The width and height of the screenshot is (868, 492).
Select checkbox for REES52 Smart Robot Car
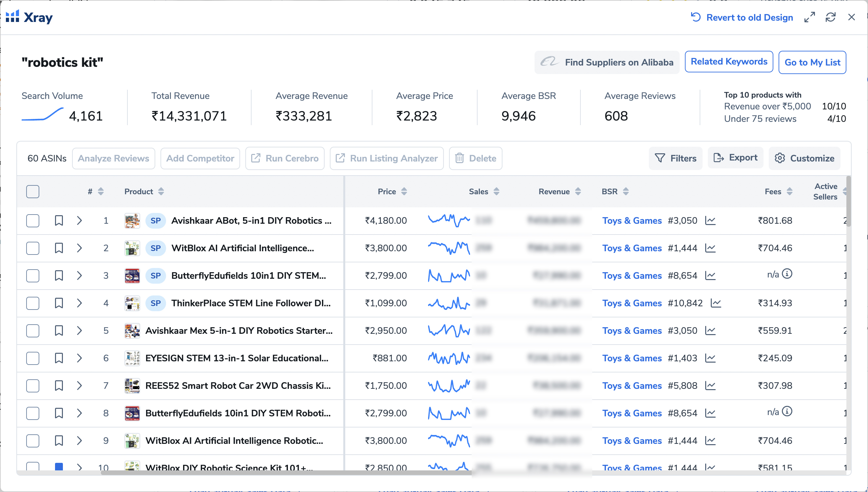33,386
